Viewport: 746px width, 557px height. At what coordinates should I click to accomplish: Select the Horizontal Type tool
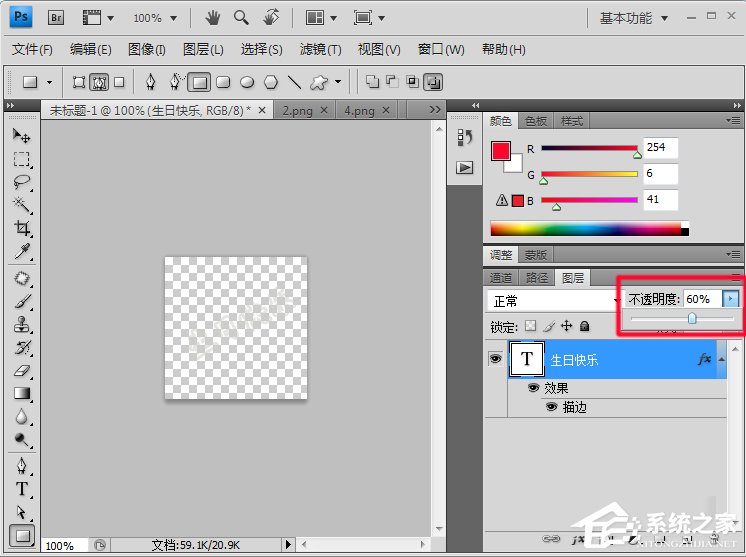click(x=21, y=489)
